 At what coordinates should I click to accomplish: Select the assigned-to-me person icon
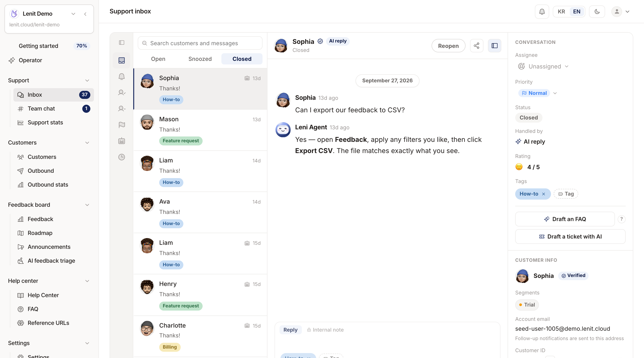(x=121, y=93)
